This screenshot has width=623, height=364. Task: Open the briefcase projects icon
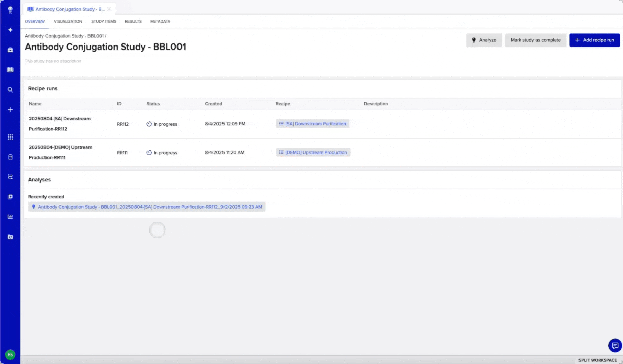(10, 50)
